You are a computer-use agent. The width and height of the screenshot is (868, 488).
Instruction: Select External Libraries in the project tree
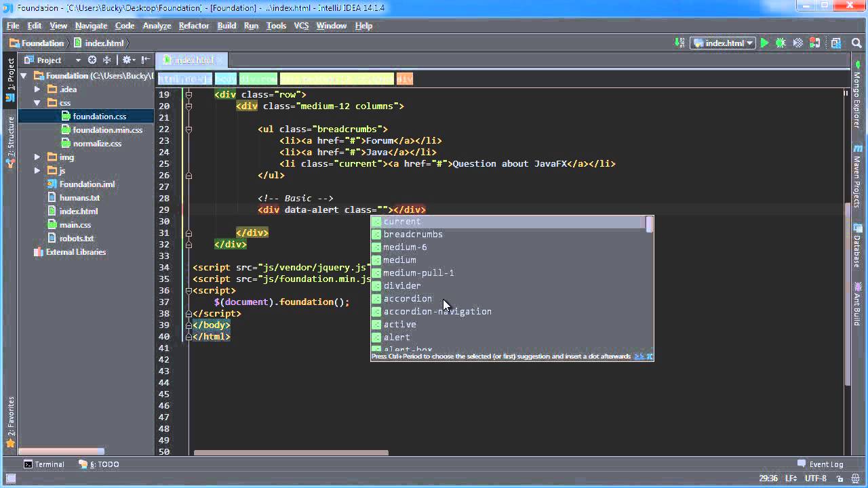(69, 252)
